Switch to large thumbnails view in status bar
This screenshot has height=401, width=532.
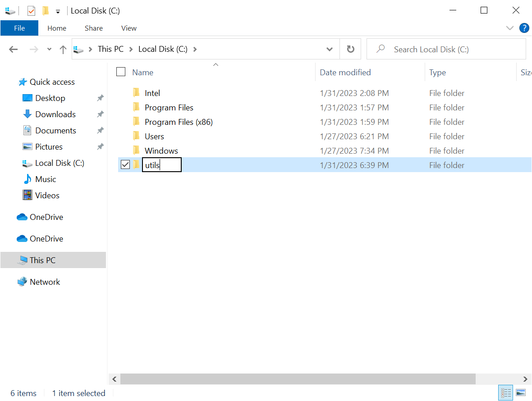pos(521,392)
